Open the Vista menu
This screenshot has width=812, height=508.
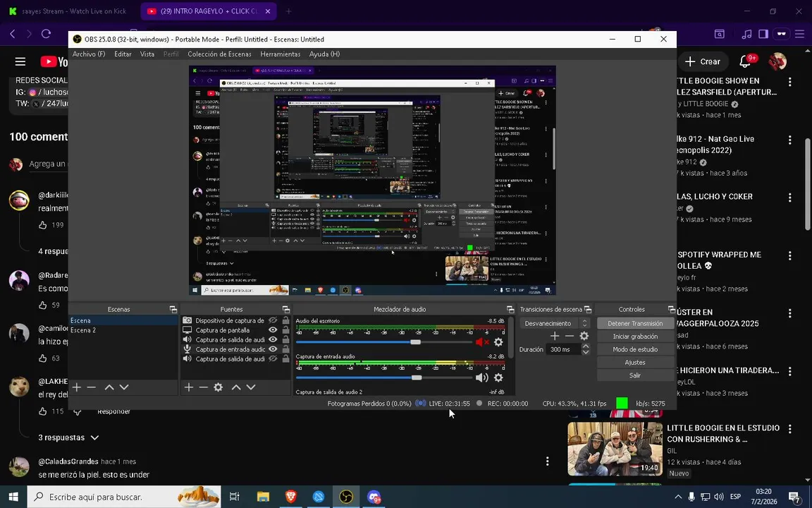pyautogui.click(x=147, y=54)
